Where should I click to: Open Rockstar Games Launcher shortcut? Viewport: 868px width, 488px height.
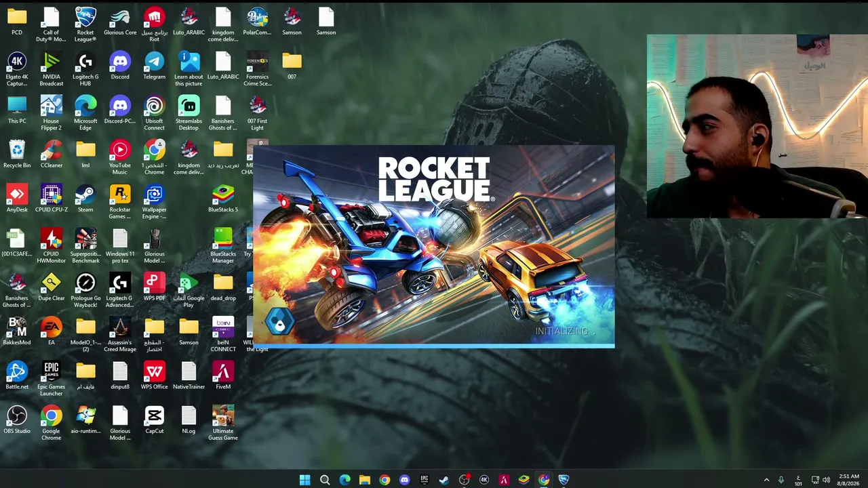[x=120, y=202]
